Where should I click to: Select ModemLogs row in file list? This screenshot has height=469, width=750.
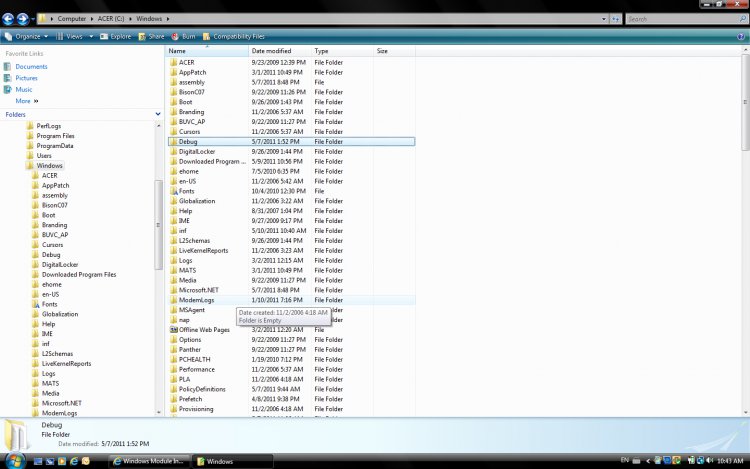[291, 300]
